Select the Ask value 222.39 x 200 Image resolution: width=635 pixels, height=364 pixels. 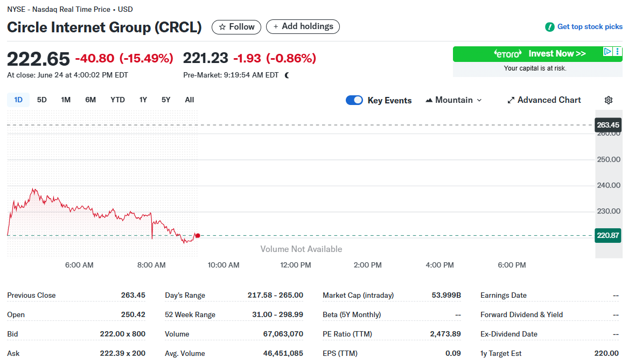(123, 353)
